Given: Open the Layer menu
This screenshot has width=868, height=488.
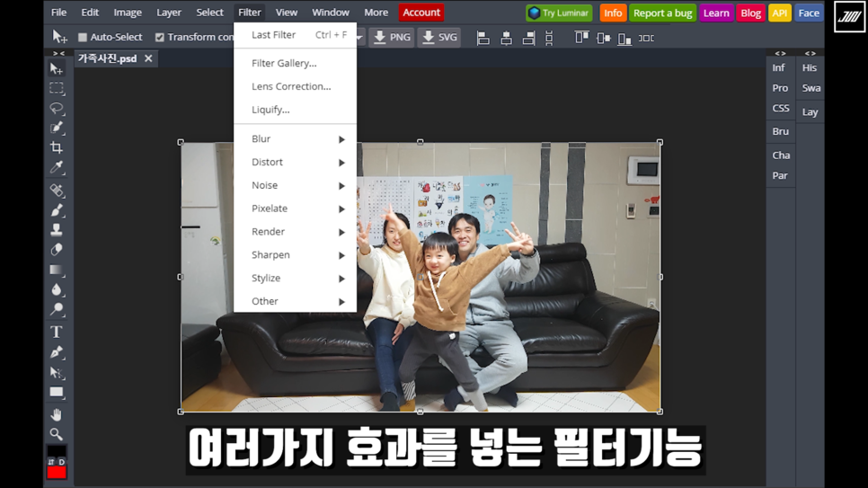Looking at the screenshot, I should 169,13.
